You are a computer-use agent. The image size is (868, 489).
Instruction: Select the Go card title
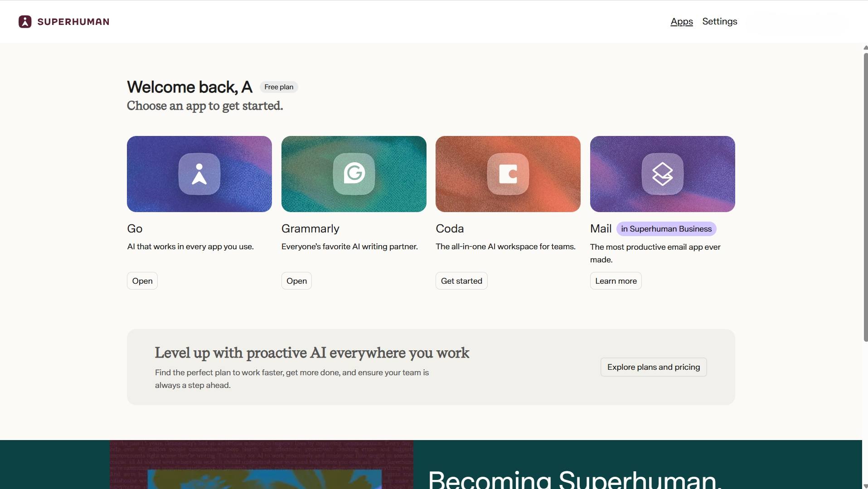click(x=135, y=228)
